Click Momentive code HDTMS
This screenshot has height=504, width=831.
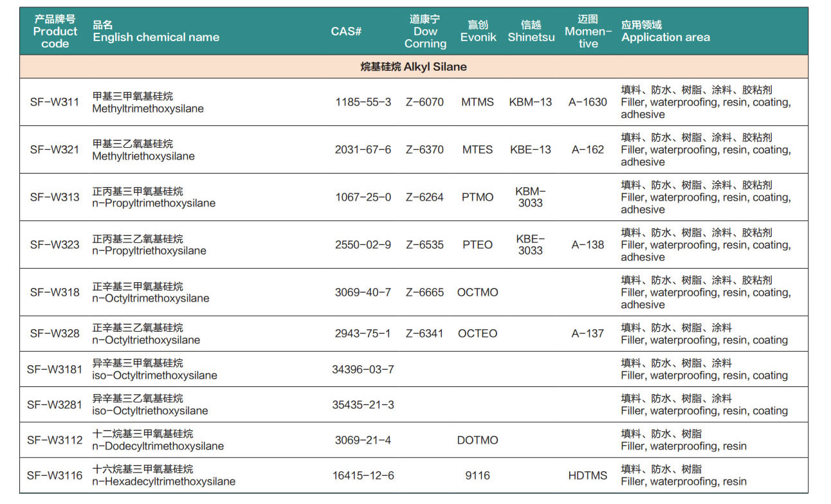[x=588, y=476]
